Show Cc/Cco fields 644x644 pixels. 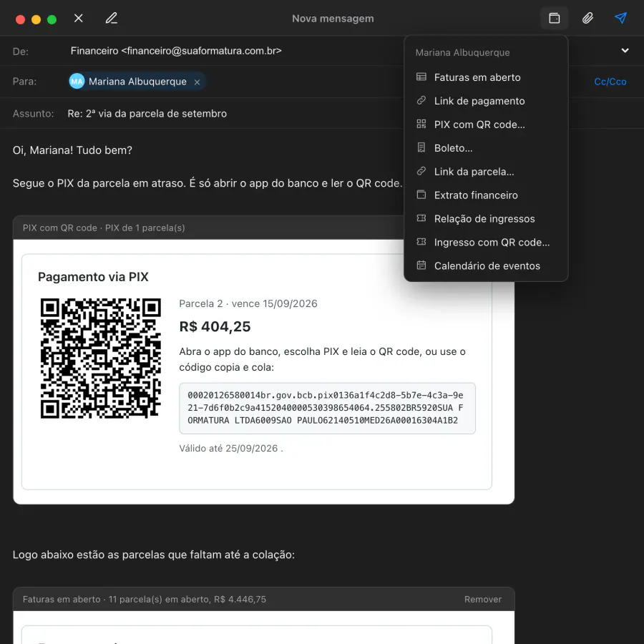pyautogui.click(x=610, y=82)
